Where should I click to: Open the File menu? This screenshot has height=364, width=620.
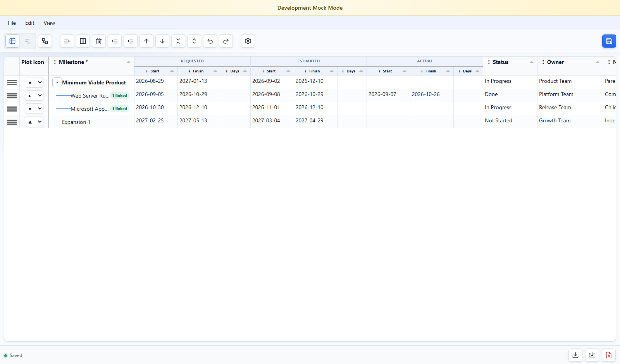pyautogui.click(x=12, y=23)
